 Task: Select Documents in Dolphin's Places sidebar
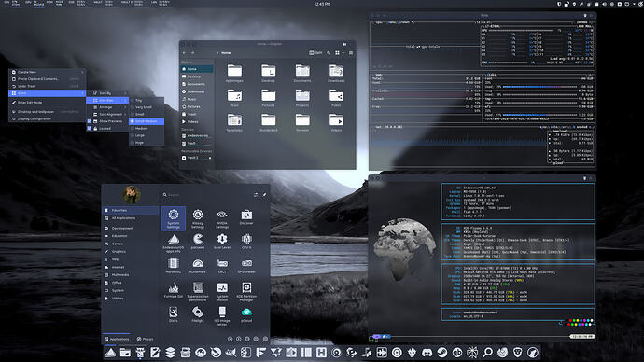coord(197,84)
